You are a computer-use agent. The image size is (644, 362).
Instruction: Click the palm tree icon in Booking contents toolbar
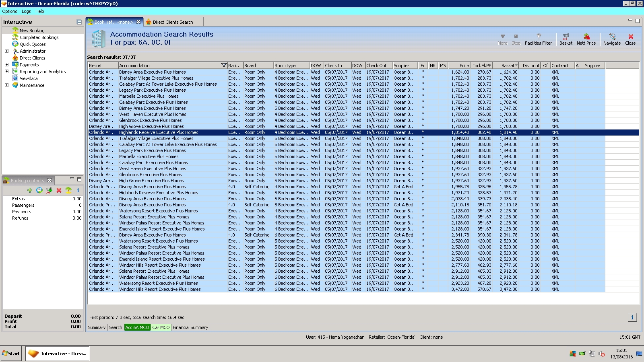(x=68, y=190)
